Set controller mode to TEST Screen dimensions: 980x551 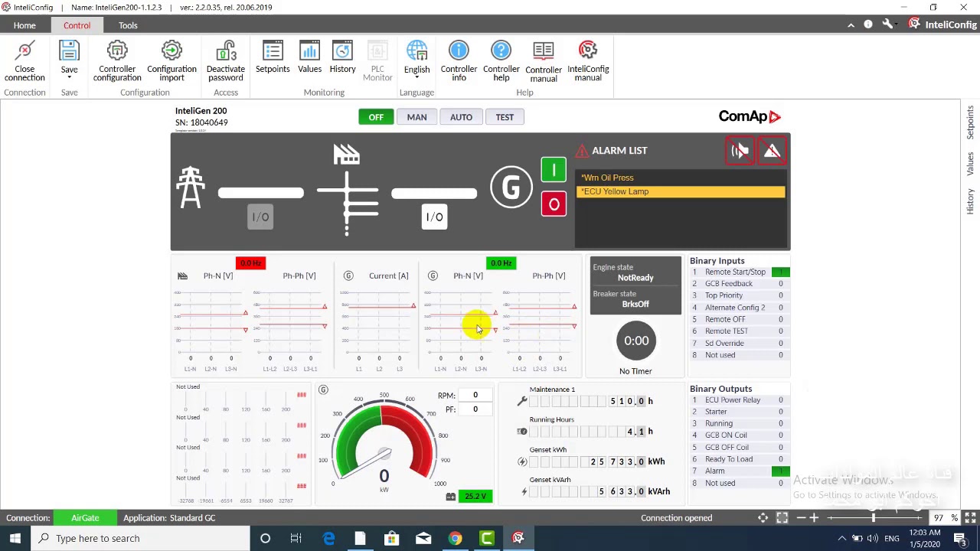[x=505, y=117]
